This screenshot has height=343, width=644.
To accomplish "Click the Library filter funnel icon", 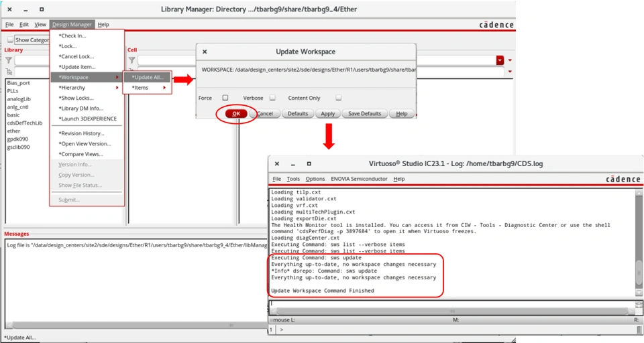I will pos(9,60).
